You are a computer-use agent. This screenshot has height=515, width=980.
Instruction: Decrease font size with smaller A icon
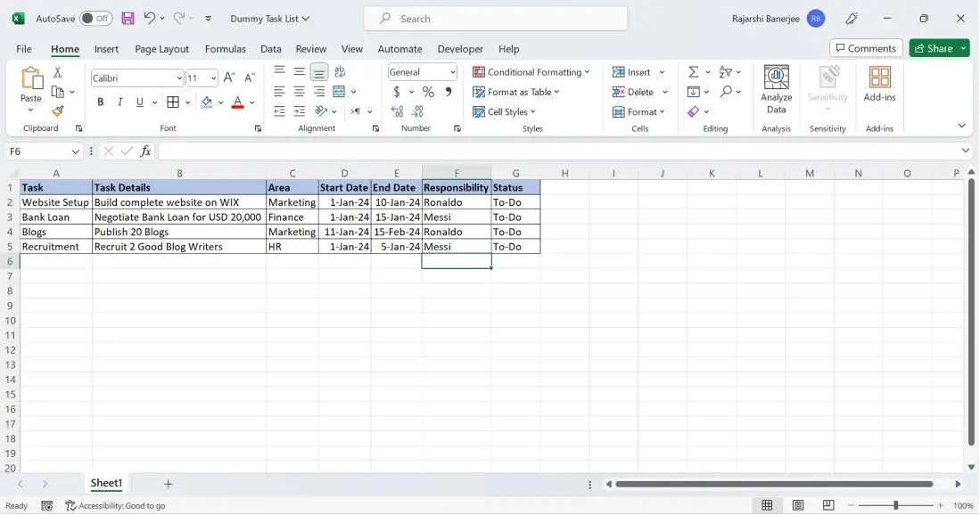(249, 78)
